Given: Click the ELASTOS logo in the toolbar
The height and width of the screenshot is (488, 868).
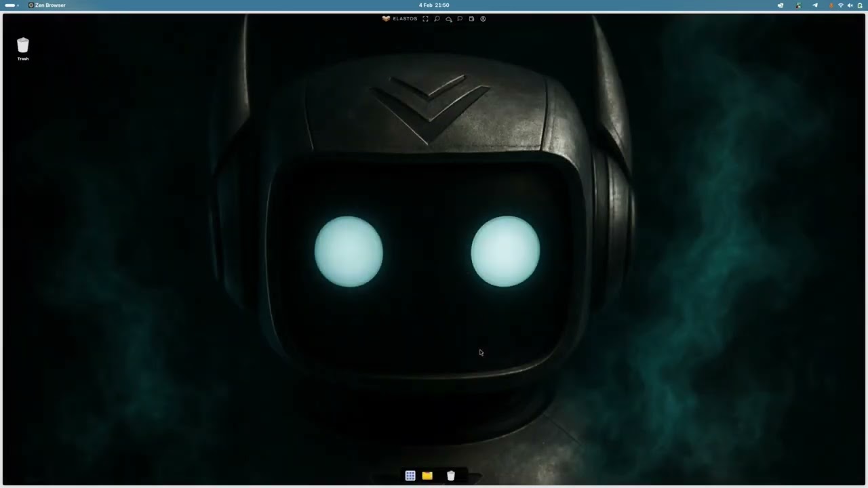Looking at the screenshot, I should [400, 19].
